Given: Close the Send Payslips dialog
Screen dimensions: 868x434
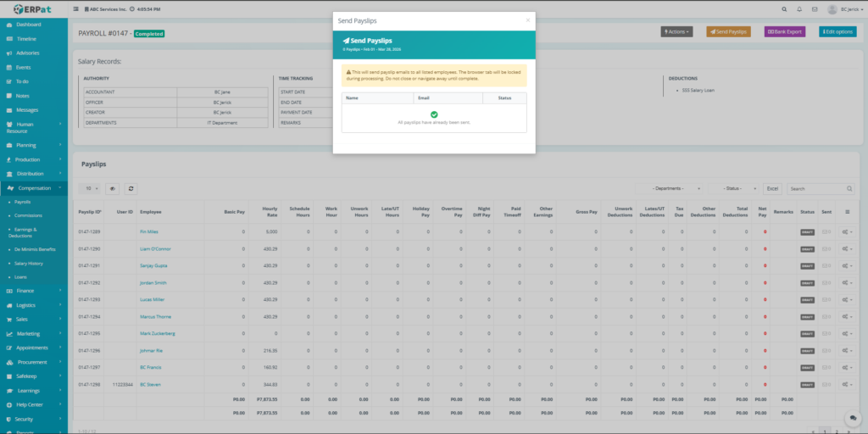Looking at the screenshot, I should click(x=527, y=19).
